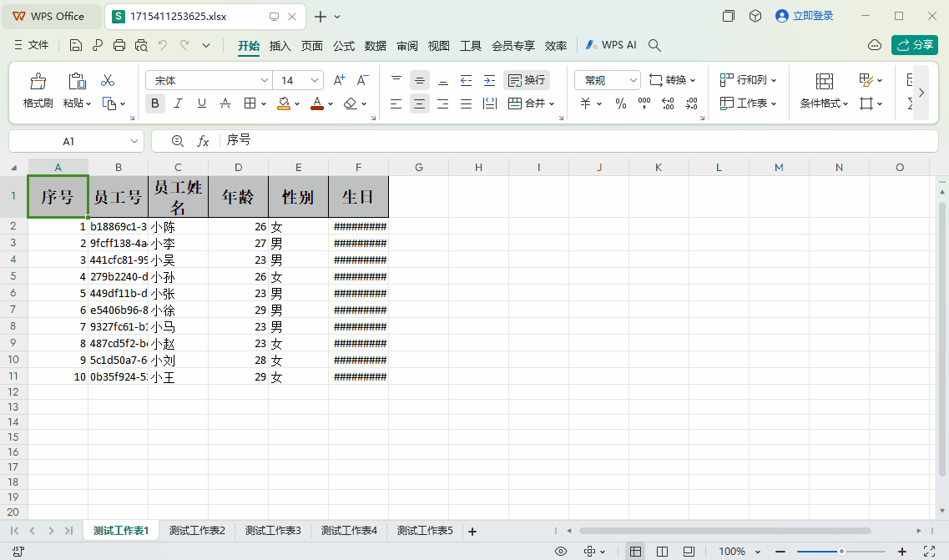Toggle wrap text (换行)
949x560 pixels.
(x=526, y=81)
